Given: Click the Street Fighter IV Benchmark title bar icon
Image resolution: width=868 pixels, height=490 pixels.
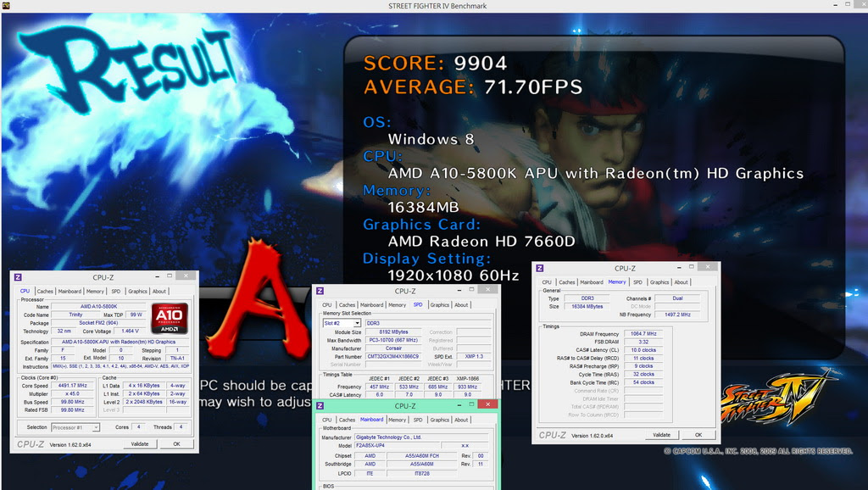Looking at the screenshot, I should pyautogui.click(x=6, y=6).
